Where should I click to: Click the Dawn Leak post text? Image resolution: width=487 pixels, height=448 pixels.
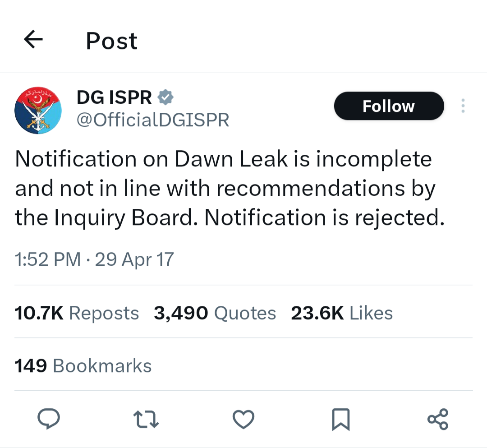pyautogui.click(x=230, y=188)
